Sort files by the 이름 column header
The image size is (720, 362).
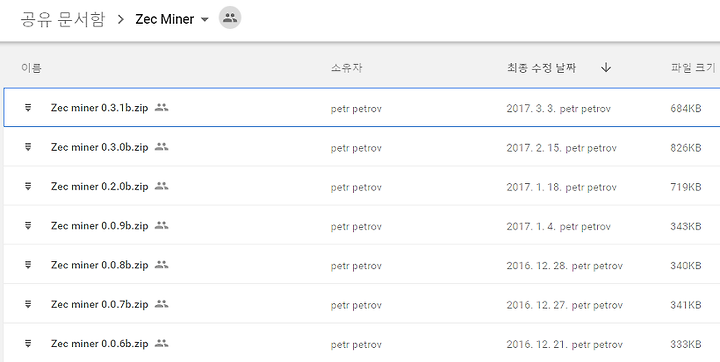pos(31,68)
